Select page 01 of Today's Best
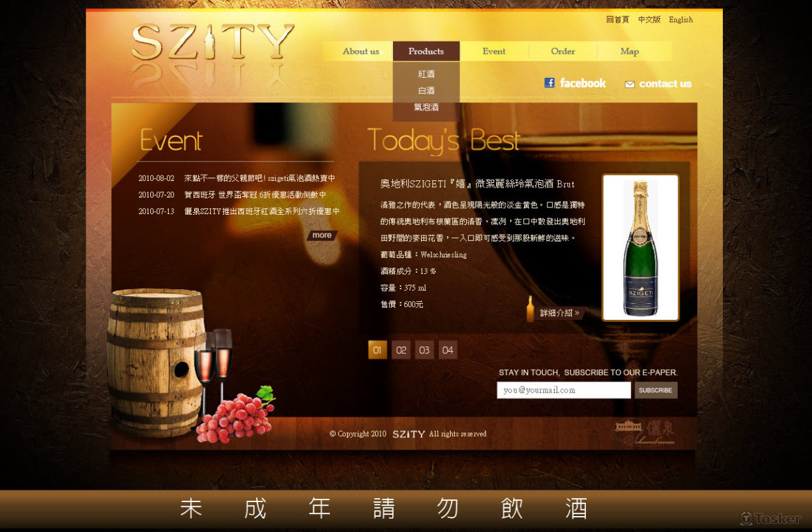Image resolution: width=812 pixels, height=532 pixels. (x=377, y=350)
